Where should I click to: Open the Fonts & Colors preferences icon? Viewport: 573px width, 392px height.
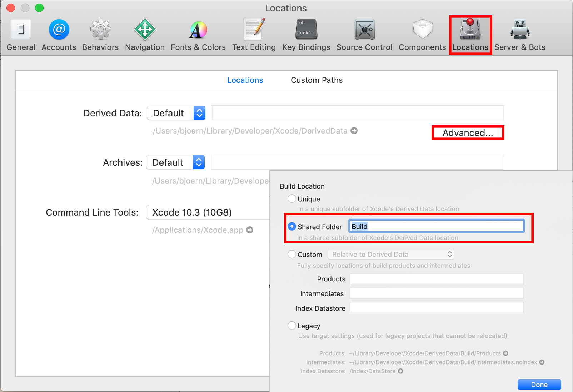pos(198,34)
